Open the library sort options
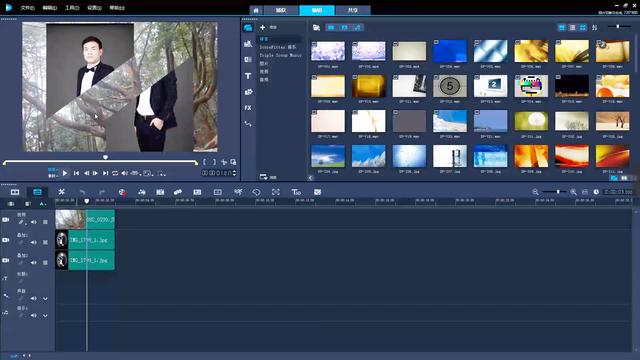This screenshot has height=360, width=640. tap(595, 27)
